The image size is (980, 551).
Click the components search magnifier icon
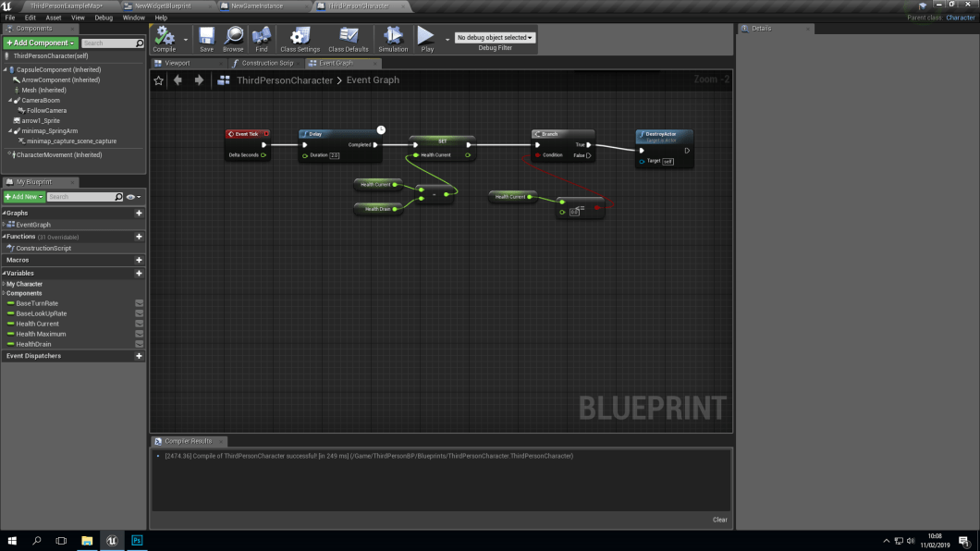pyautogui.click(x=140, y=43)
